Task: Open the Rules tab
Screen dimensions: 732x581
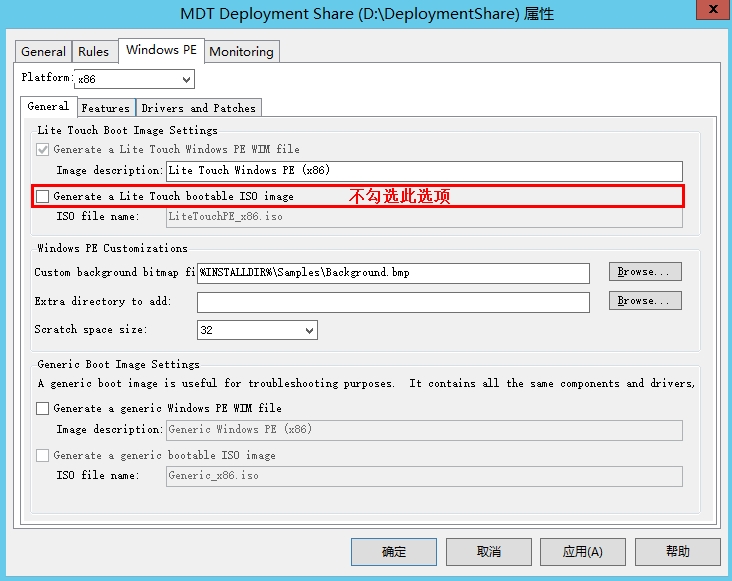Action: pyautogui.click(x=93, y=51)
